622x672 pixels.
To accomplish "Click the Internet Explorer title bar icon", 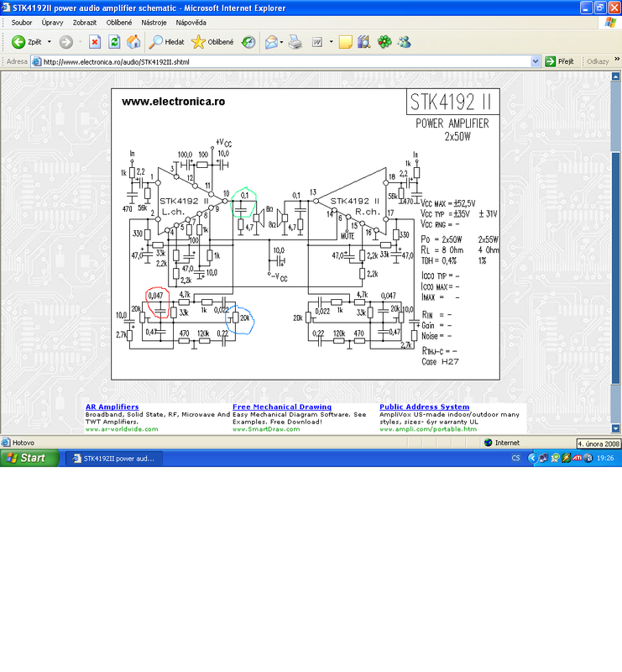I will pos(6,8).
